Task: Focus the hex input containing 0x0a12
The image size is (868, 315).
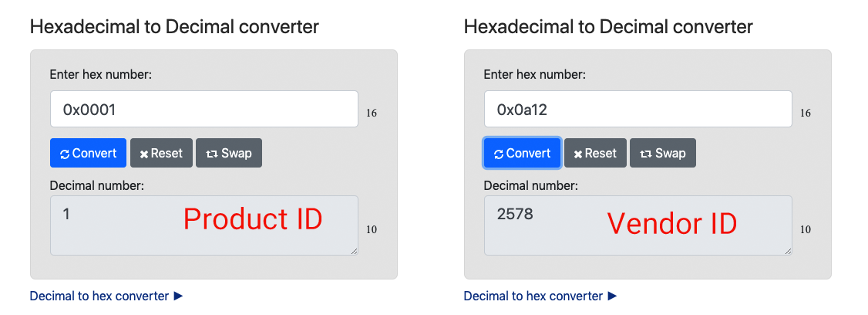Action: coord(638,109)
